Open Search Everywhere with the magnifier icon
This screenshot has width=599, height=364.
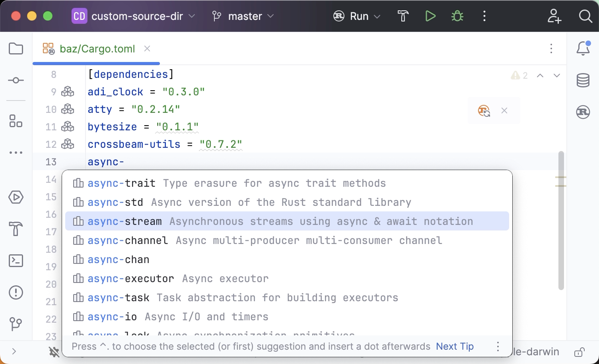tap(585, 16)
